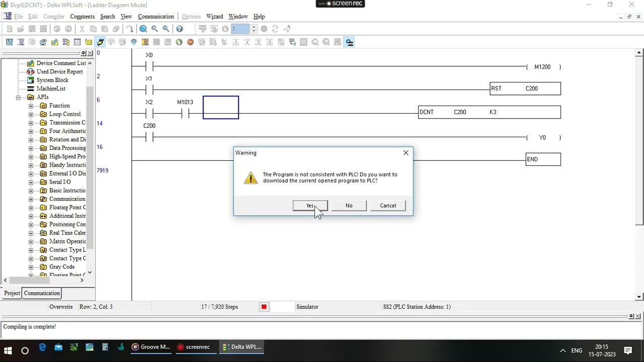Click the blue light bulb toolbar icon
644x362 pixels.
pos(134,42)
